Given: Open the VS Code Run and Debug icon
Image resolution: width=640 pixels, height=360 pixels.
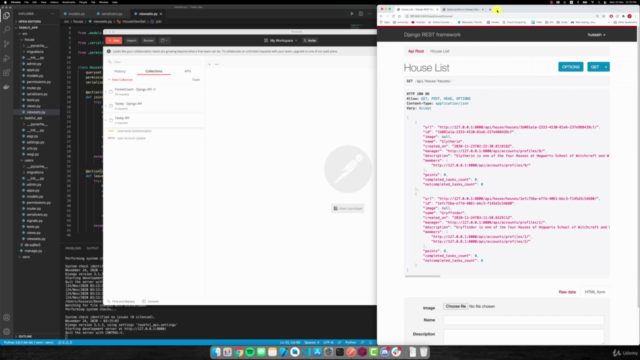Looking at the screenshot, I should [7, 58].
